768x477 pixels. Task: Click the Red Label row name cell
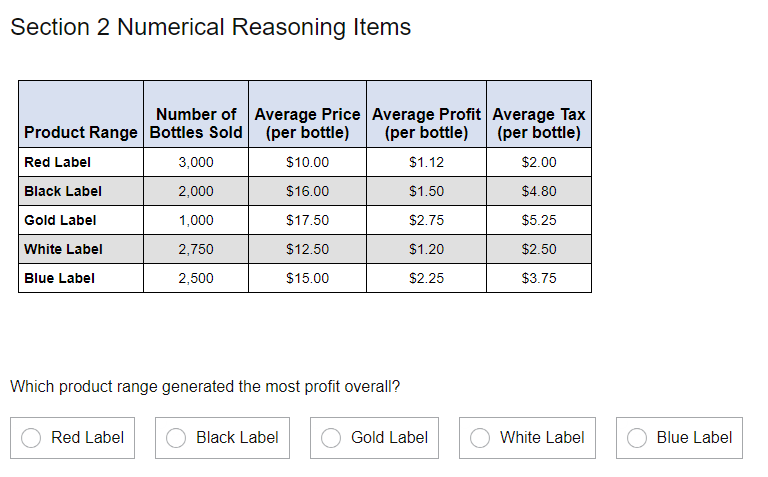pos(57,162)
